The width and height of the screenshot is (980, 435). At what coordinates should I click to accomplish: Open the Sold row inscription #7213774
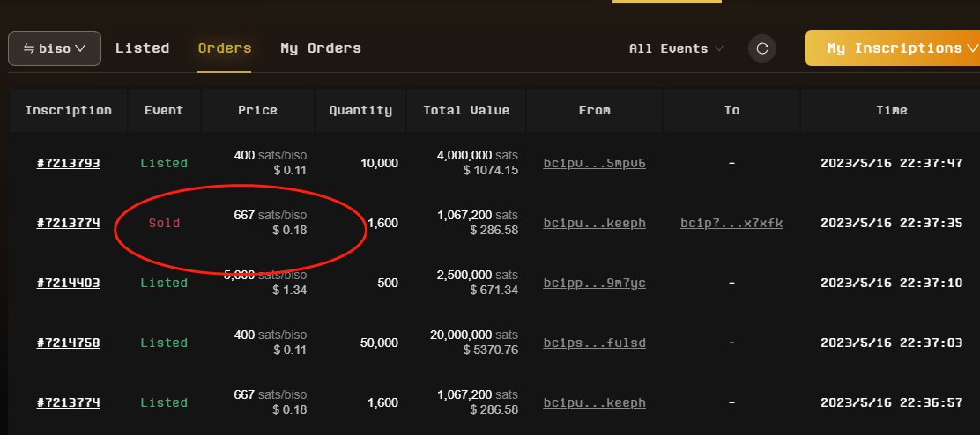[x=68, y=224]
